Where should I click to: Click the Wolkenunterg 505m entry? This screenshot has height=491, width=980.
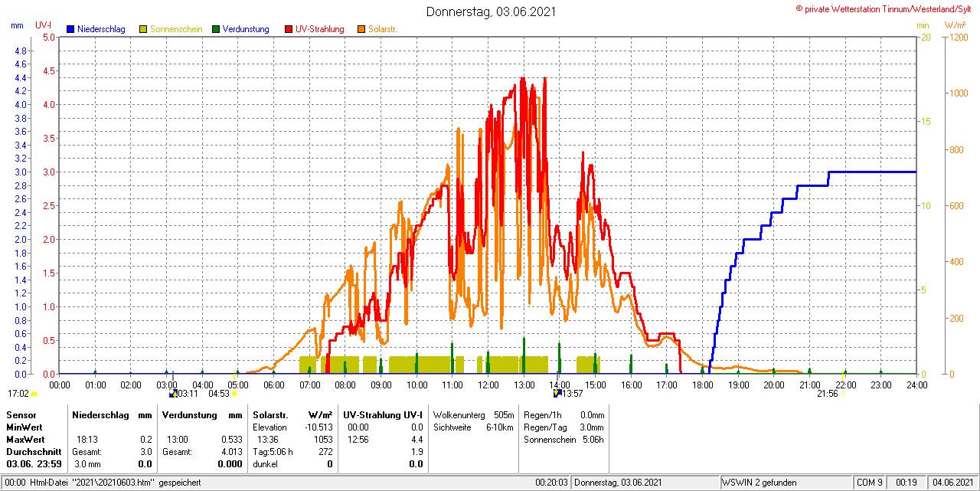coord(473,414)
